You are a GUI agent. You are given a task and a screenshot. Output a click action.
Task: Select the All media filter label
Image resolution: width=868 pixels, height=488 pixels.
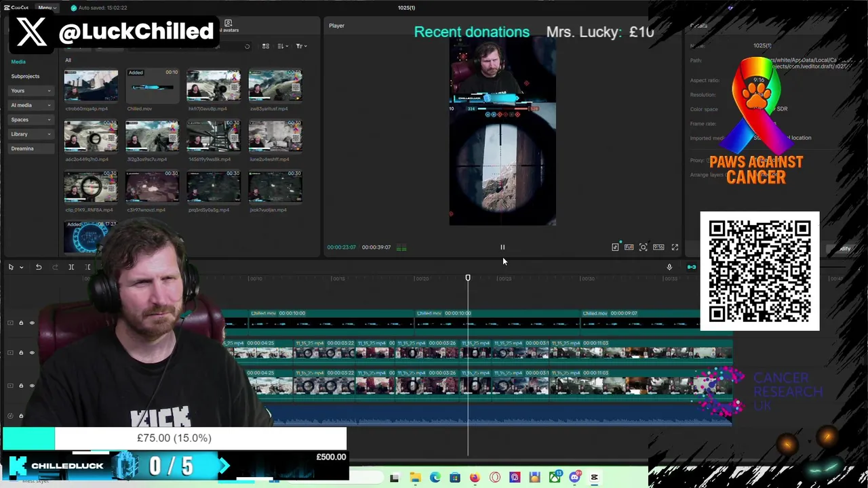[x=68, y=60]
